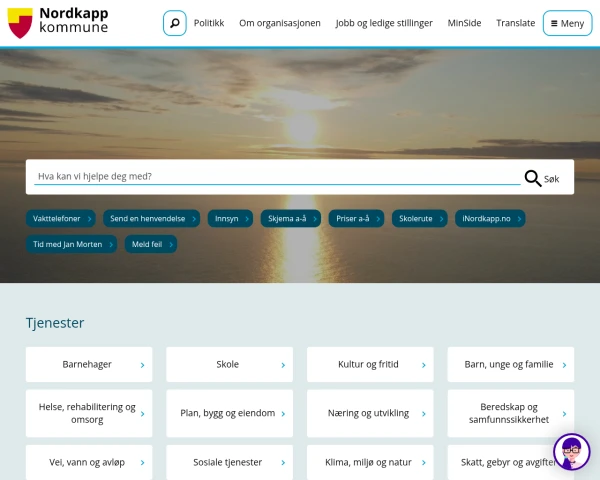Open Send en henvendelse quick link
This screenshot has width=600, height=480.
click(152, 219)
